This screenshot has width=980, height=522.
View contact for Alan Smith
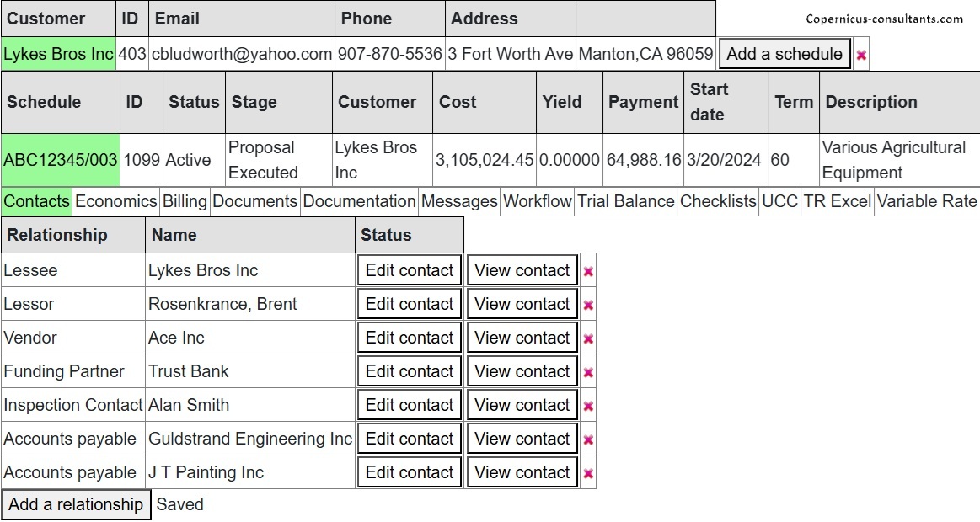click(x=522, y=405)
